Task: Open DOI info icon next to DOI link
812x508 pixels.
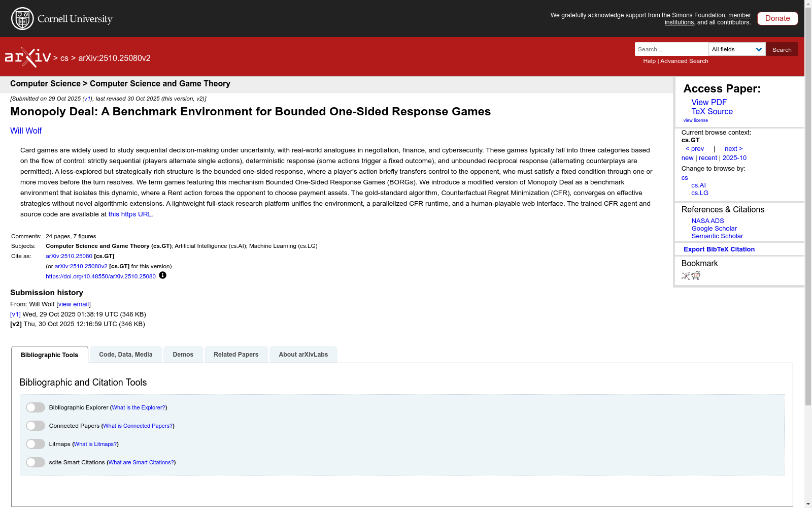Action: coord(162,275)
